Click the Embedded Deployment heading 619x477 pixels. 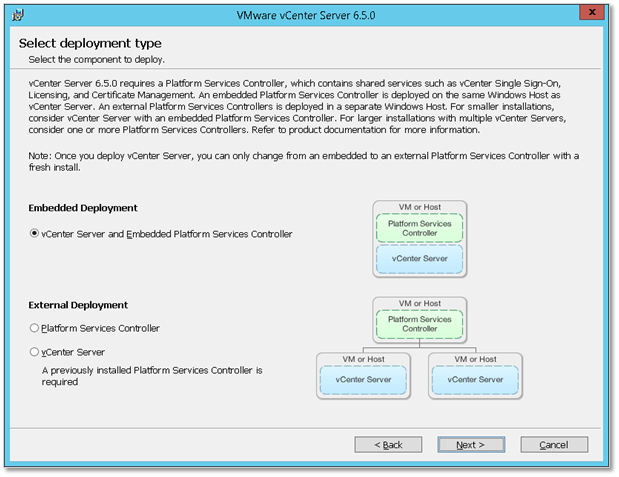(x=83, y=208)
